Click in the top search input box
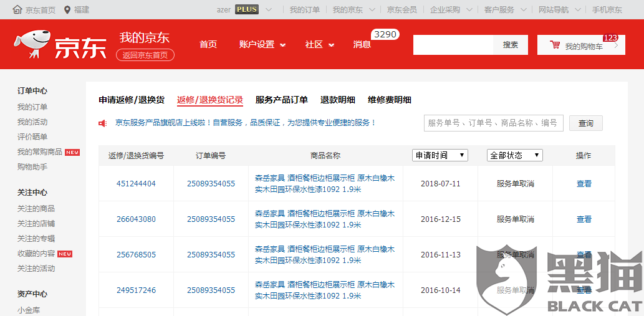 453,45
